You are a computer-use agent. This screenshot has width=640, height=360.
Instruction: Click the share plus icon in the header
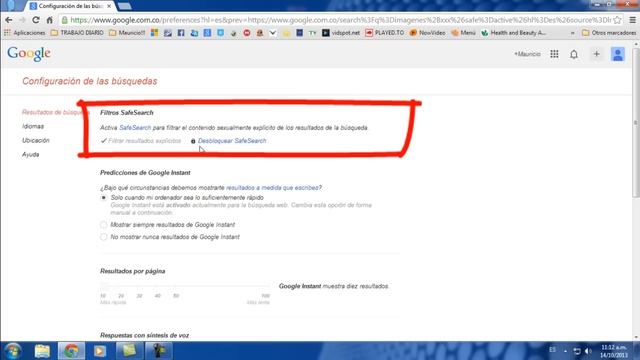[x=596, y=54]
